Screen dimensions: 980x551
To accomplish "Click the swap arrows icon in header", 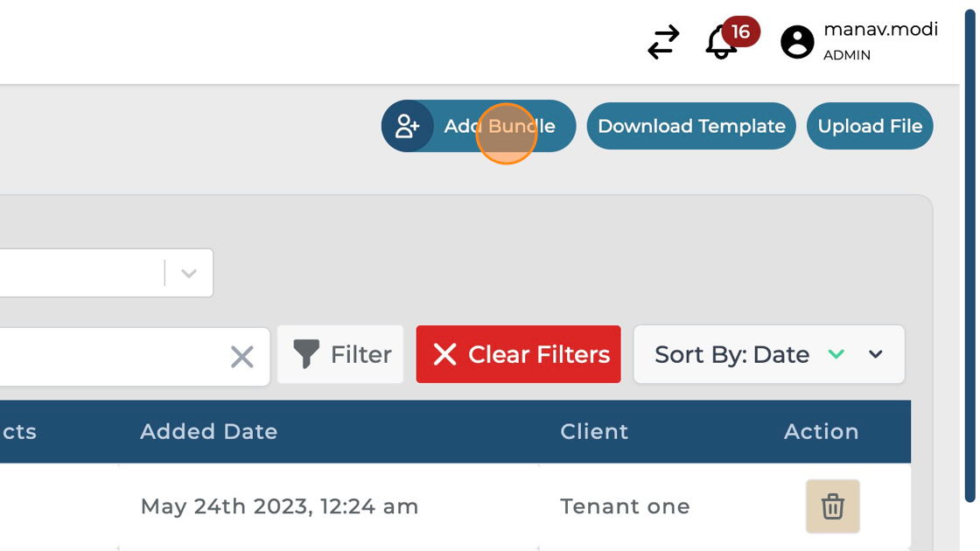I will click(x=663, y=42).
